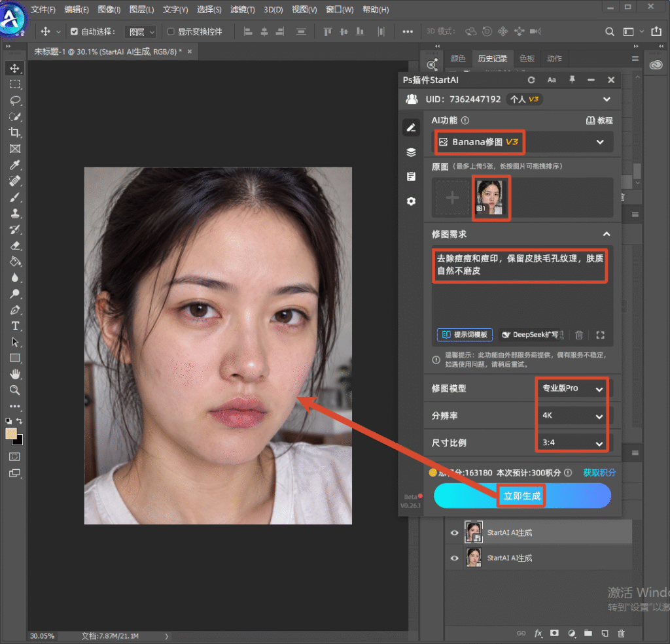The height and width of the screenshot is (644, 670).
Task: Hide the bottom StartAI AI生成 layer
Action: (x=455, y=558)
